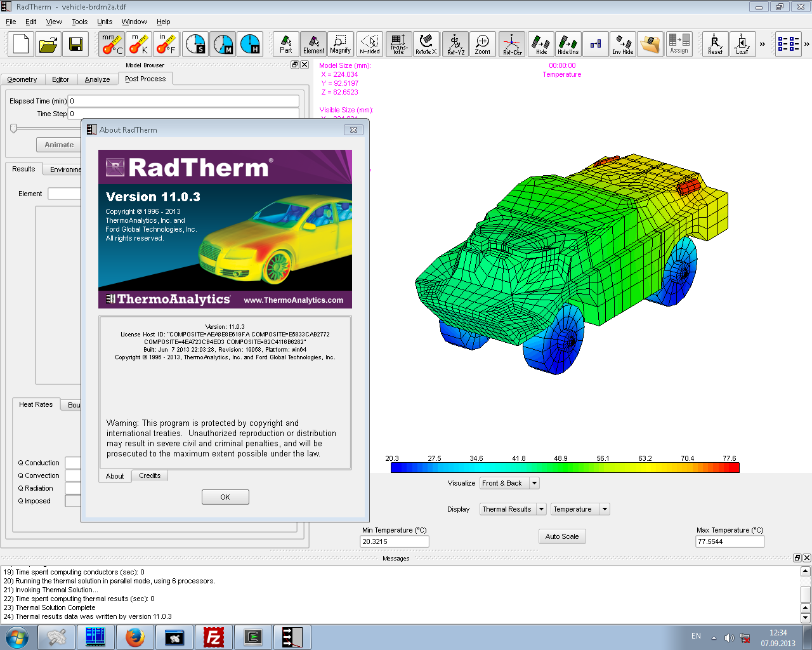Click OK in About RadTherm dialog
The width and height of the screenshot is (812, 650).
tap(225, 497)
